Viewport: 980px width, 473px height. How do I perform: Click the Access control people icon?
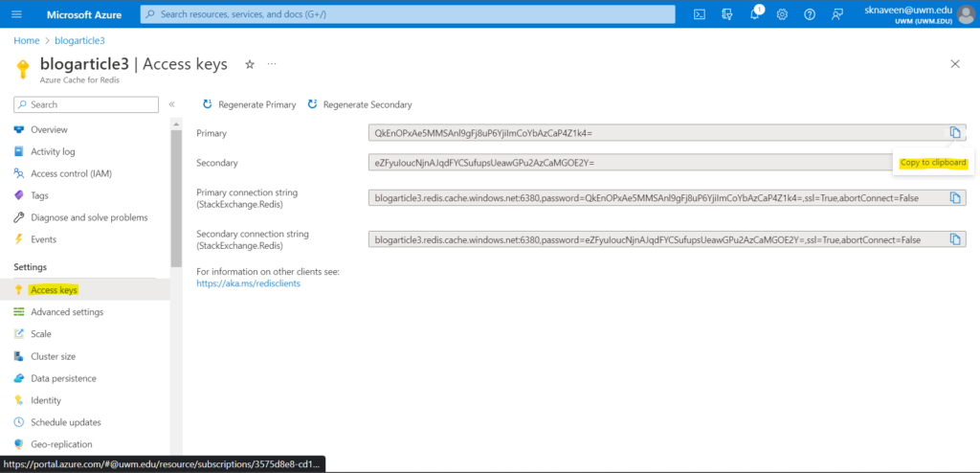point(19,173)
